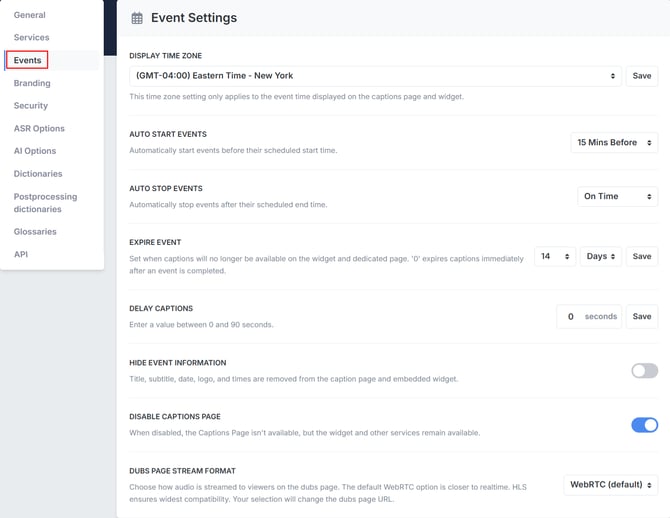This screenshot has width=670, height=518.
Task: Expand the Auto Stop Events On Time dropdown
Action: click(x=618, y=197)
